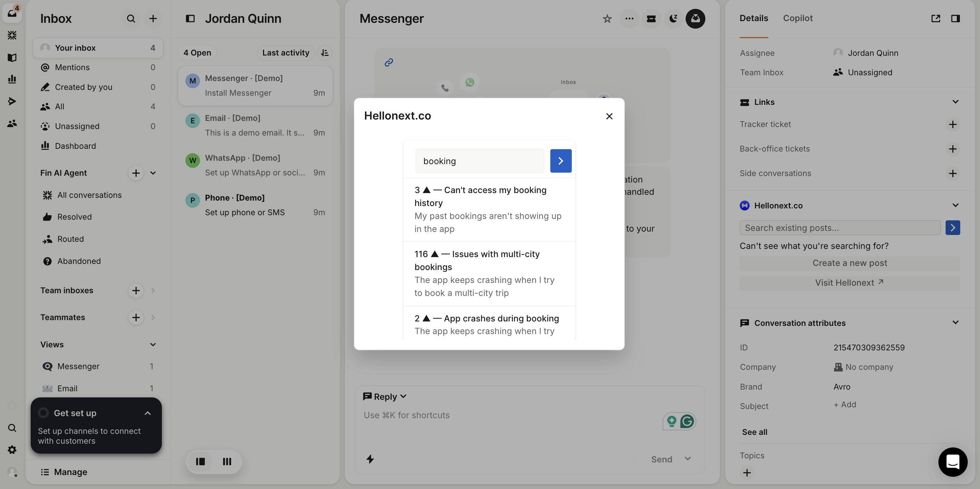
Task: Open Fin's Resolved conversations
Action: 98,217
